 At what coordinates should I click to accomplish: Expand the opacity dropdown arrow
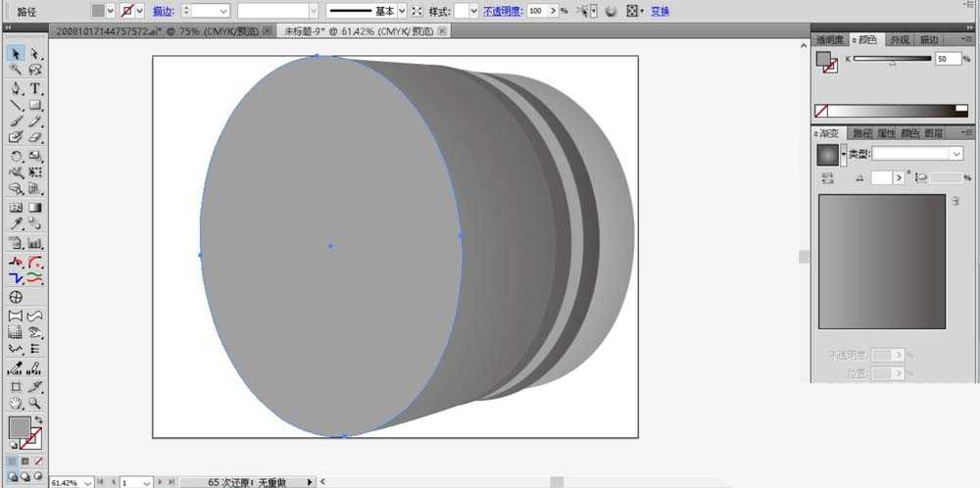[554, 11]
